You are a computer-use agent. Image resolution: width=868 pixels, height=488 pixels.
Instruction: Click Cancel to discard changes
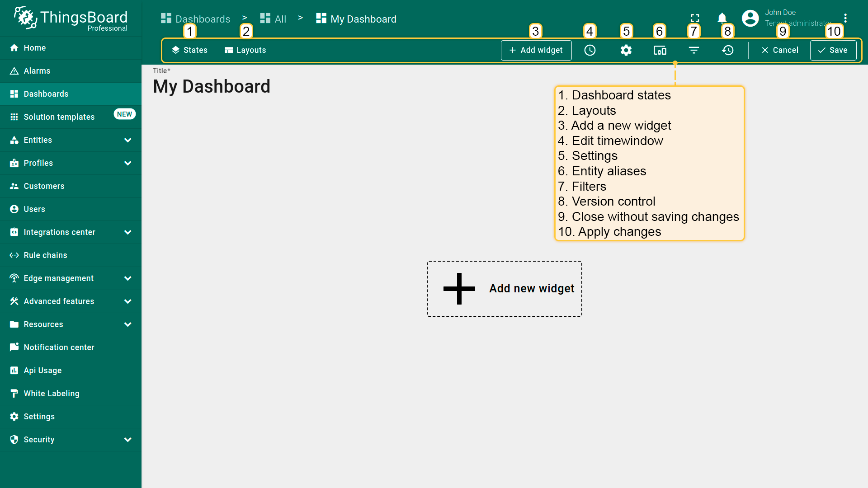[780, 50]
